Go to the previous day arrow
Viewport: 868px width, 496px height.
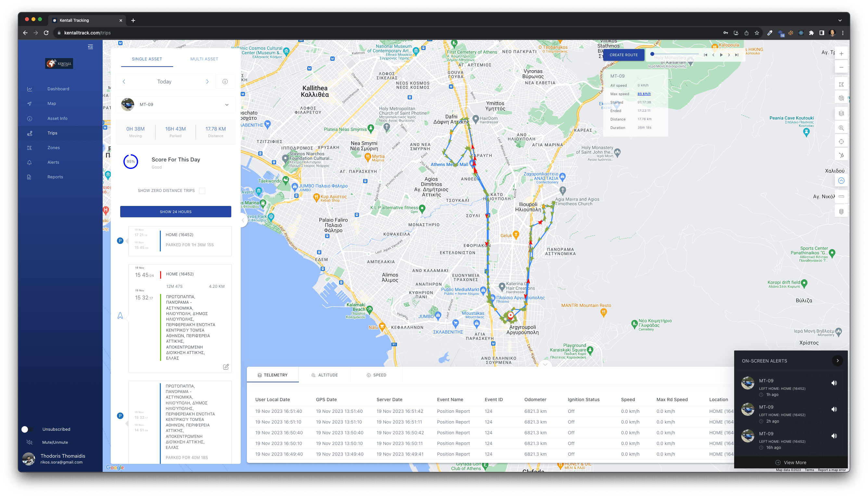click(124, 82)
